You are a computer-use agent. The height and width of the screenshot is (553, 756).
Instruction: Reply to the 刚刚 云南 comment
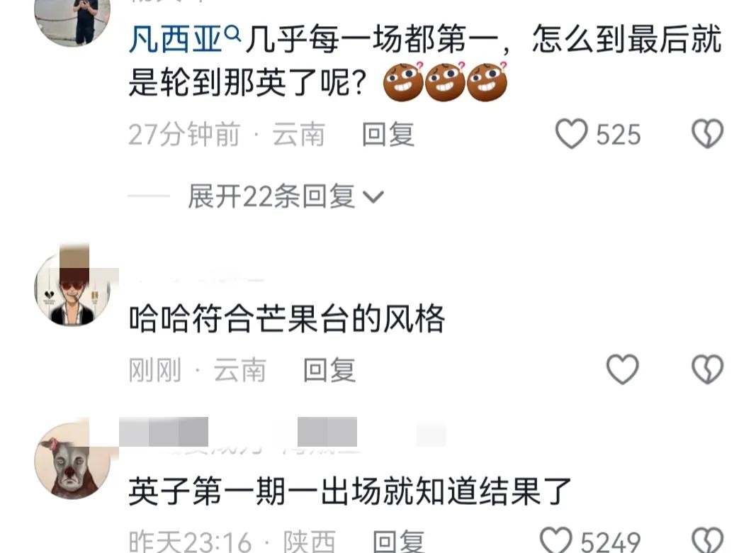click(329, 370)
